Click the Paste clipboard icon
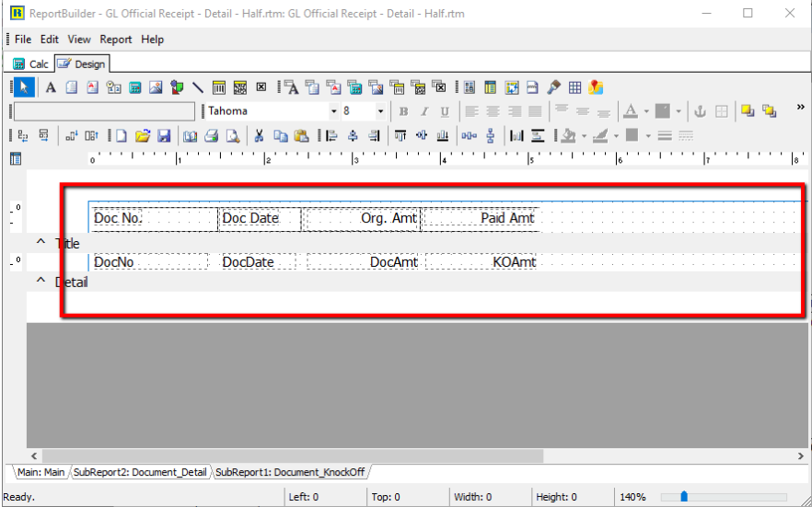812x507 pixels. pyautogui.click(x=300, y=135)
